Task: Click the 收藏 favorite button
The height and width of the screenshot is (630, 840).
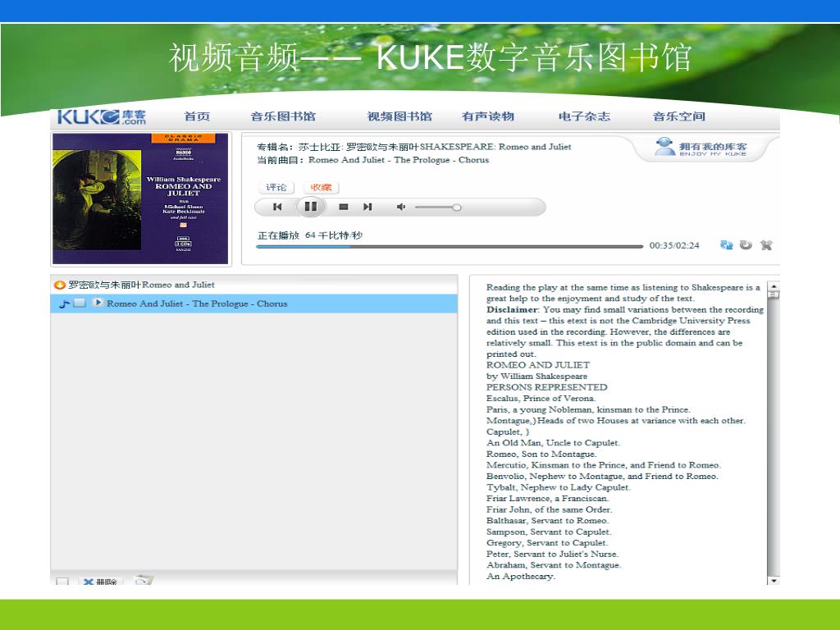Action: (x=321, y=187)
